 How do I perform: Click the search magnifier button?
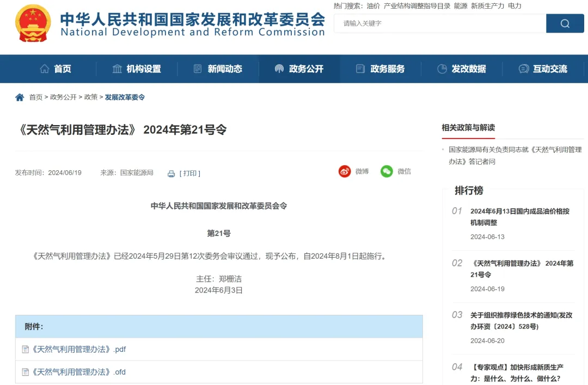565,23
